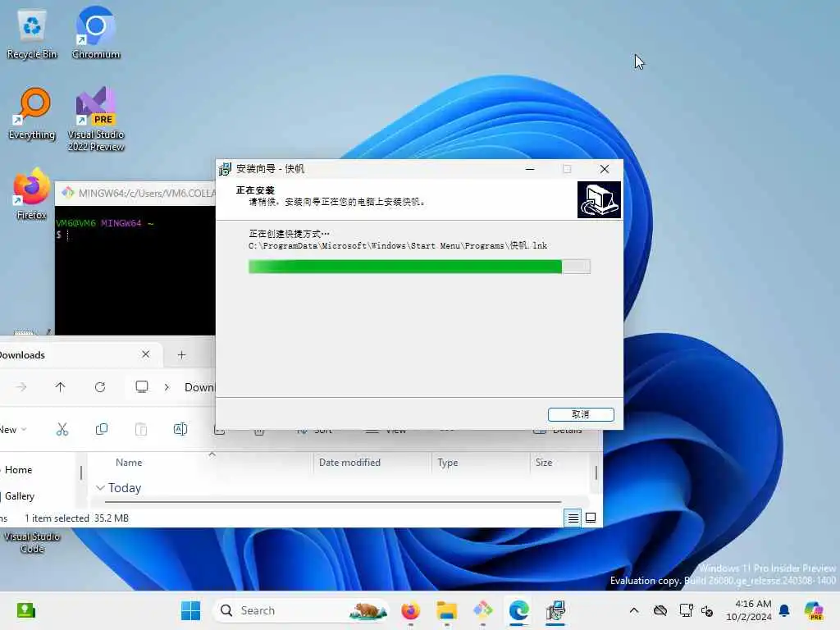This screenshot has width=840, height=630.
Task: Click the This PC monitor icon in address bar
Action: [142, 387]
